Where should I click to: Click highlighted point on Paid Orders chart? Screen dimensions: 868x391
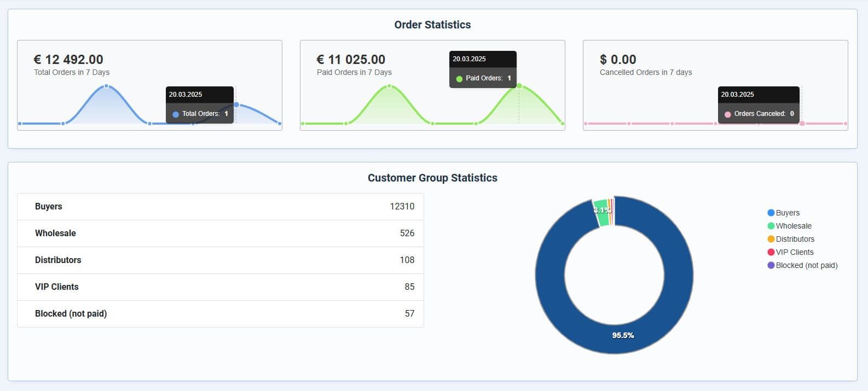[519, 86]
